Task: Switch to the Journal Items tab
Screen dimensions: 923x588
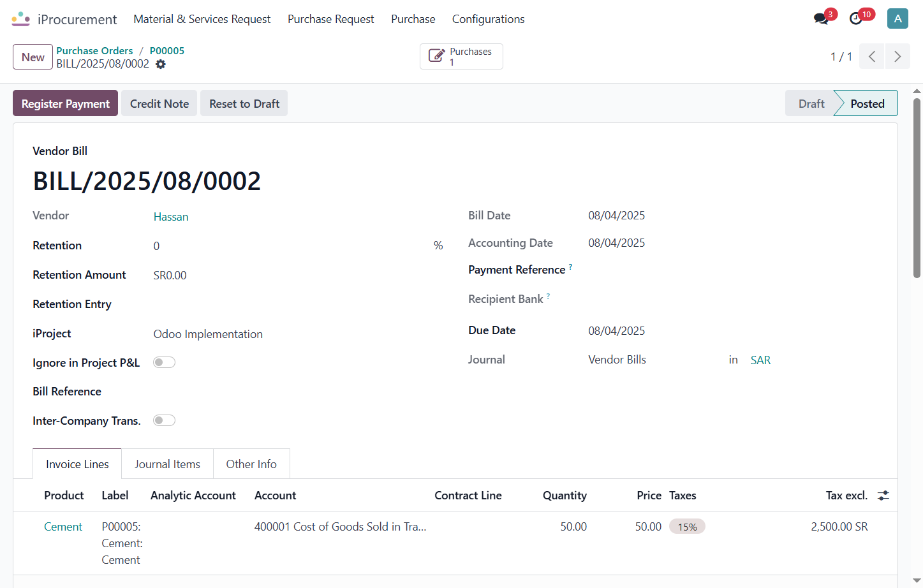Action: (167, 464)
